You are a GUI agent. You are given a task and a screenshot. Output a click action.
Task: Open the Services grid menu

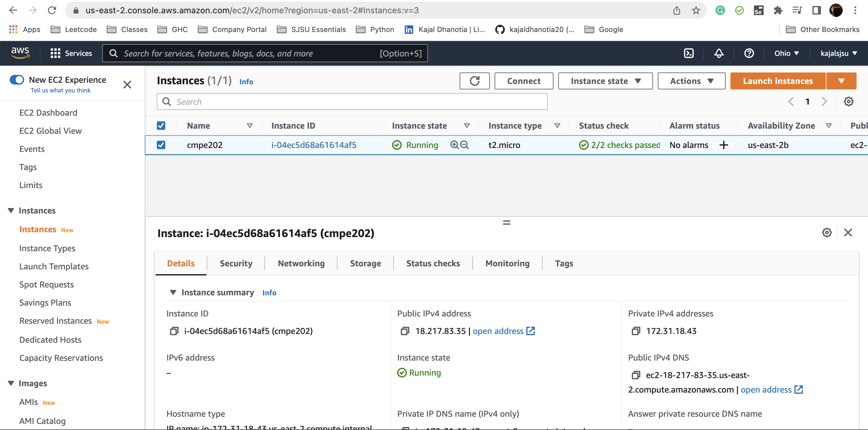coord(55,53)
